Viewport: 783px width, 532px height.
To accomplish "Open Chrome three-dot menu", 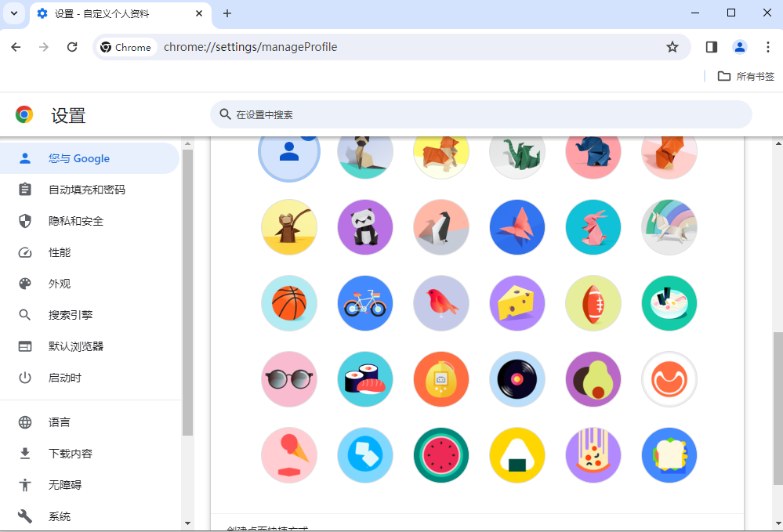I will 767,47.
